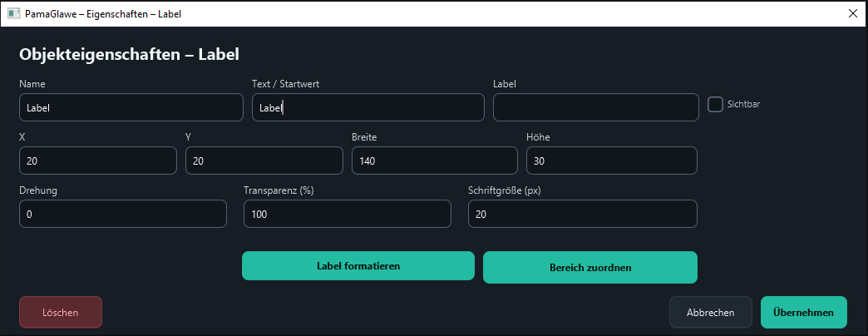868x336 pixels.
Task: Click the Name input field
Action: (x=131, y=107)
